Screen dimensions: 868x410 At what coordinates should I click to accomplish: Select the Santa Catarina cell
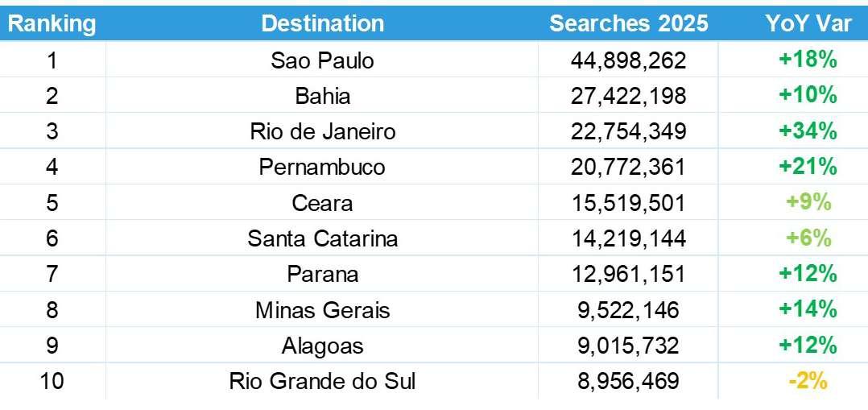pyautogui.click(x=322, y=238)
